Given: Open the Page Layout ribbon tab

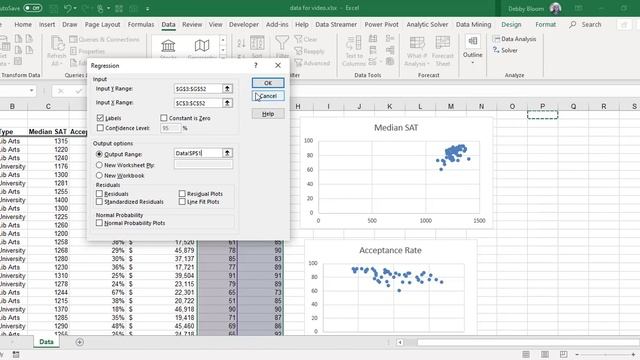Looking at the screenshot, I should coord(102,24).
